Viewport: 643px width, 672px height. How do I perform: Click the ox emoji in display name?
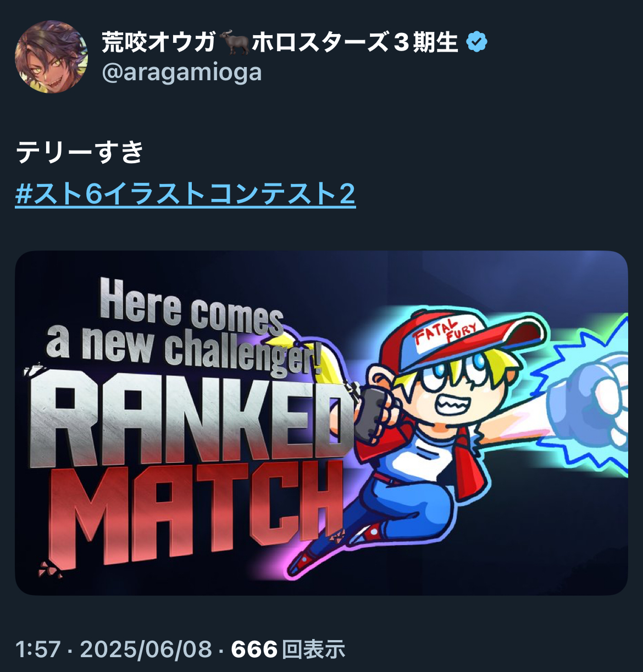pyautogui.click(x=235, y=42)
